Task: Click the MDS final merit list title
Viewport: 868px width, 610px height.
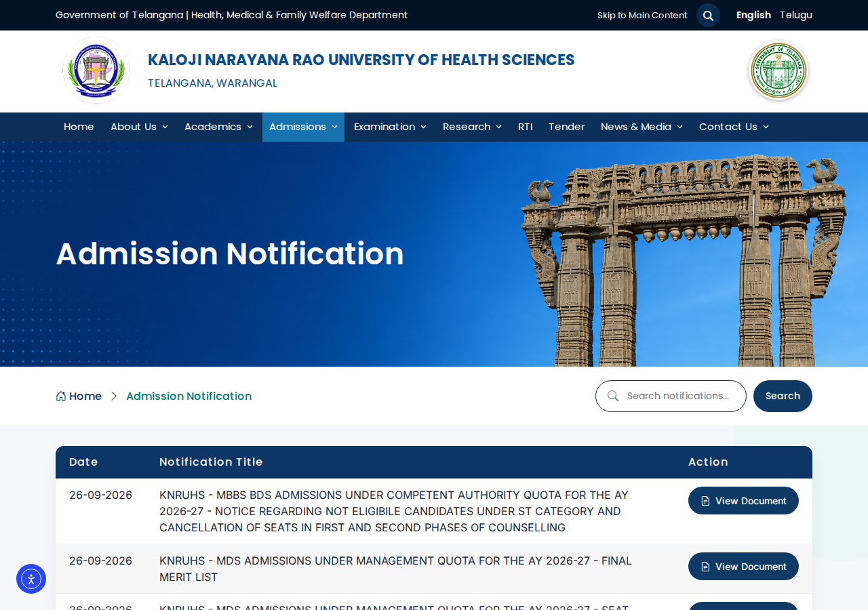Action: pos(395,569)
